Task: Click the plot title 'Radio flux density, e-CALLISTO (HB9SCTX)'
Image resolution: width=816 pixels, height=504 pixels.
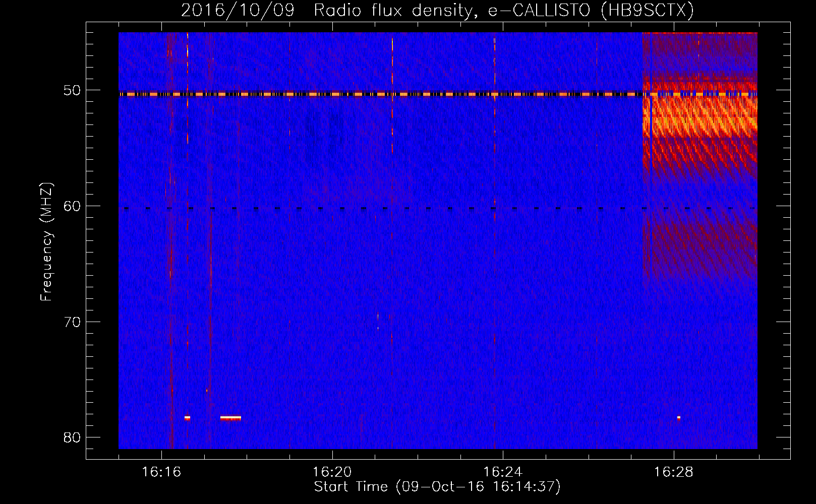Action: pyautogui.click(x=504, y=10)
